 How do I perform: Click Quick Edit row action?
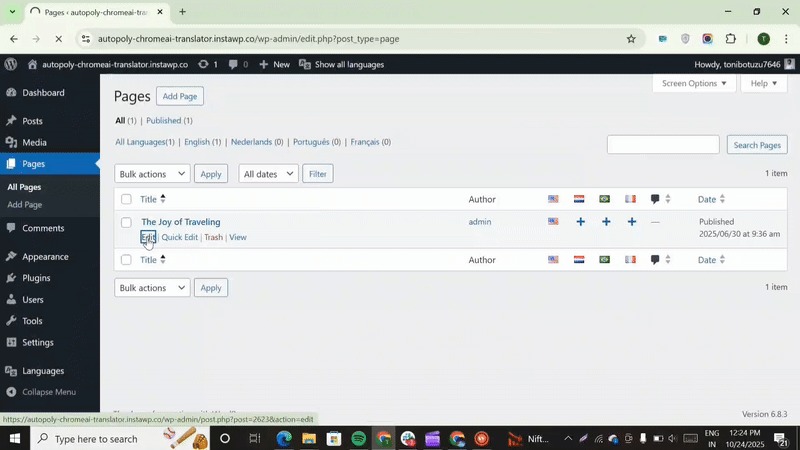coord(180,237)
